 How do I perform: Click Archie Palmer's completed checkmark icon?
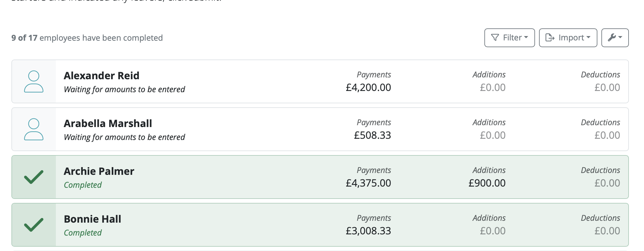(x=34, y=177)
